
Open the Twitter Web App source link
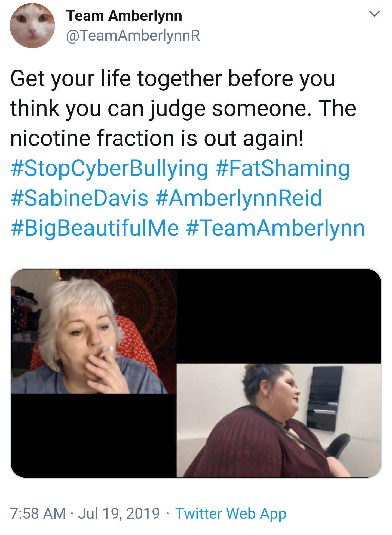pyautogui.click(x=231, y=514)
